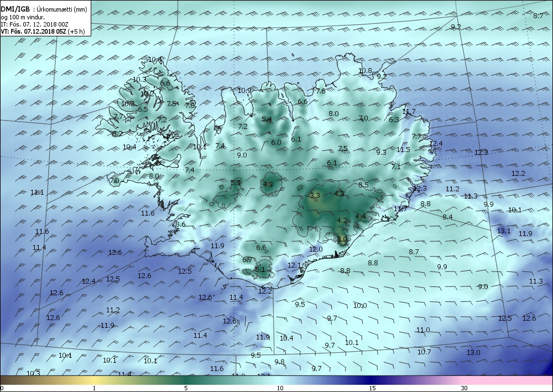
Task: Click the map value '13.1'
Action: click(504, 231)
